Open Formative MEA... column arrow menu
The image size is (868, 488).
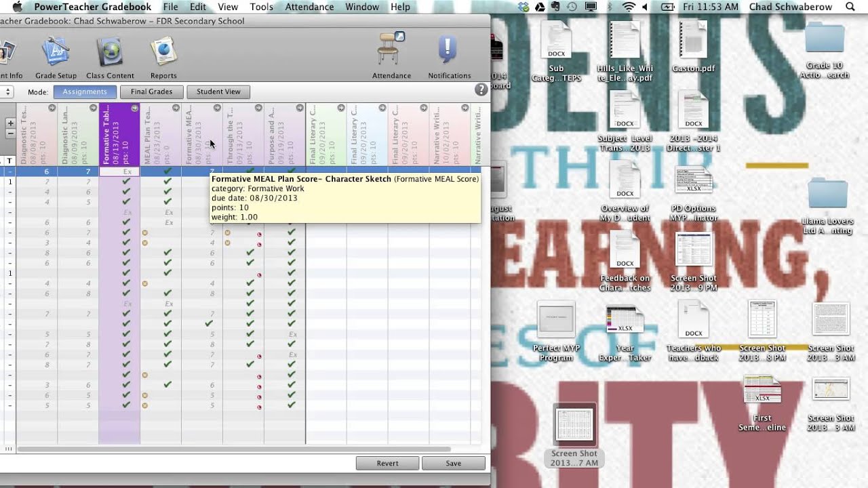click(x=217, y=108)
